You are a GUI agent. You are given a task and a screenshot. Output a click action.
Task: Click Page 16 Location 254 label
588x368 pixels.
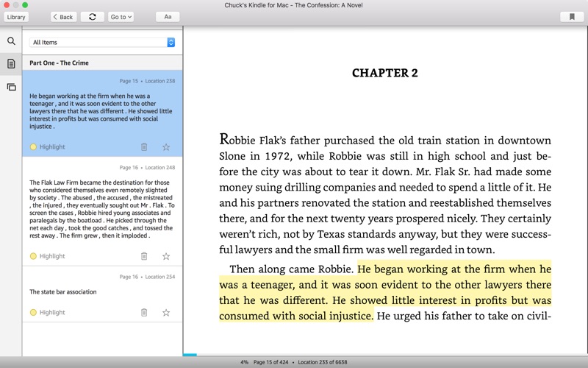(x=147, y=277)
